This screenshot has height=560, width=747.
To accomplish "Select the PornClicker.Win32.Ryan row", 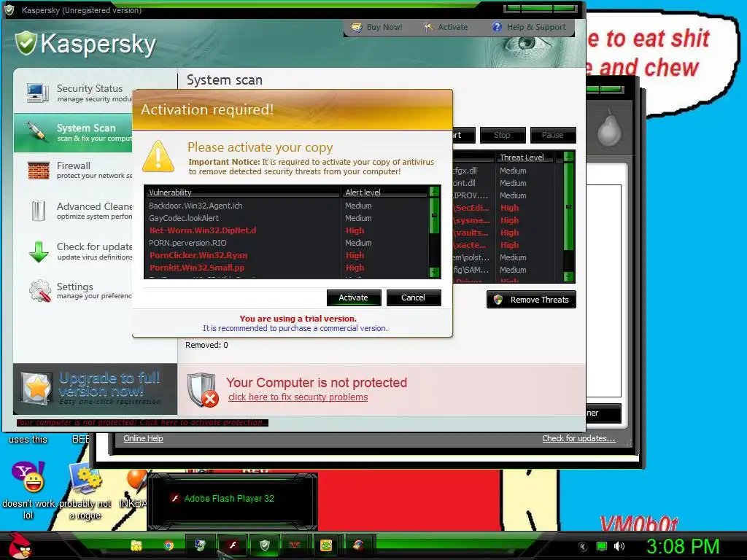I will [x=287, y=255].
